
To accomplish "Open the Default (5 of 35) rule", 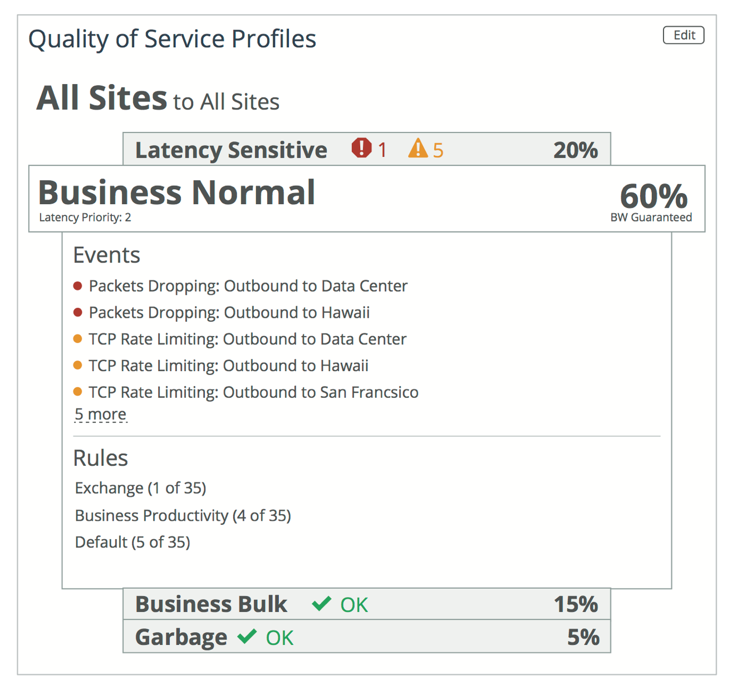I will point(132,542).
